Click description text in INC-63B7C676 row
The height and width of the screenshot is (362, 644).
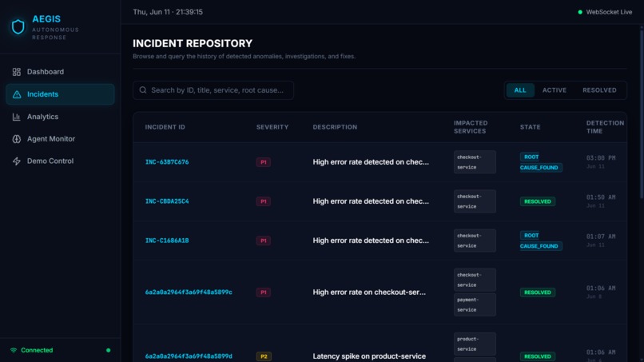click(371, 162)
